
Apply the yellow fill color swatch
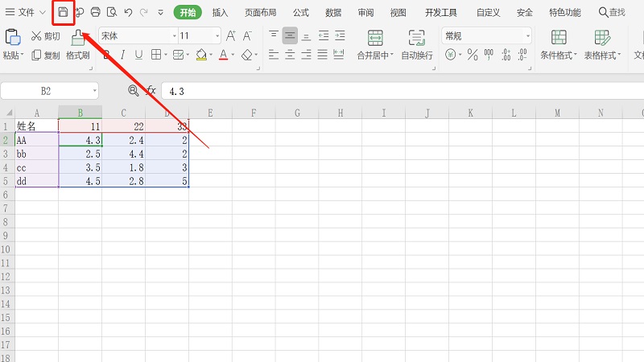201,55
